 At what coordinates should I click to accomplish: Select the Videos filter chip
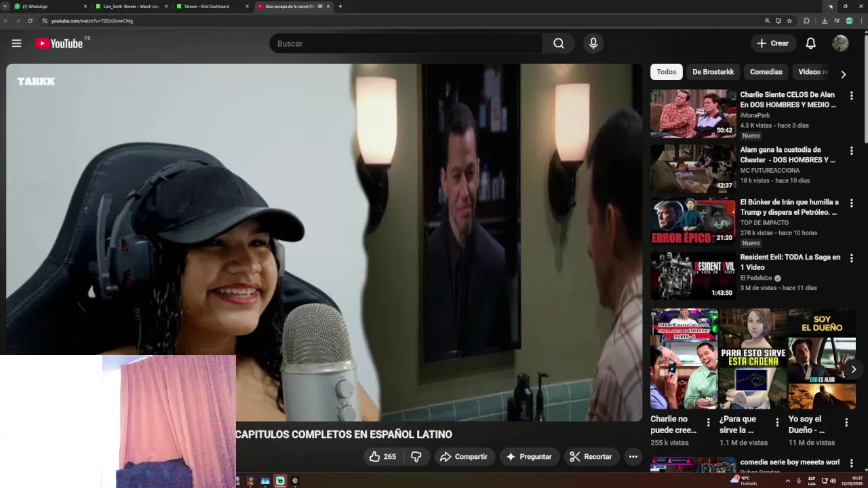pos(812,72)
